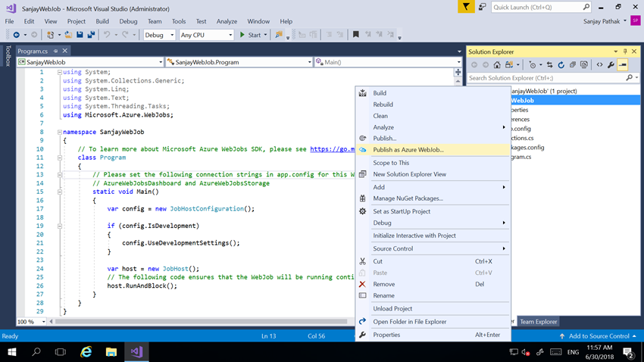Image resolution: width=644 pixels, height=362 pixels.
Task: Click the New Project toolbar icon
Action: tap(50, 35)
